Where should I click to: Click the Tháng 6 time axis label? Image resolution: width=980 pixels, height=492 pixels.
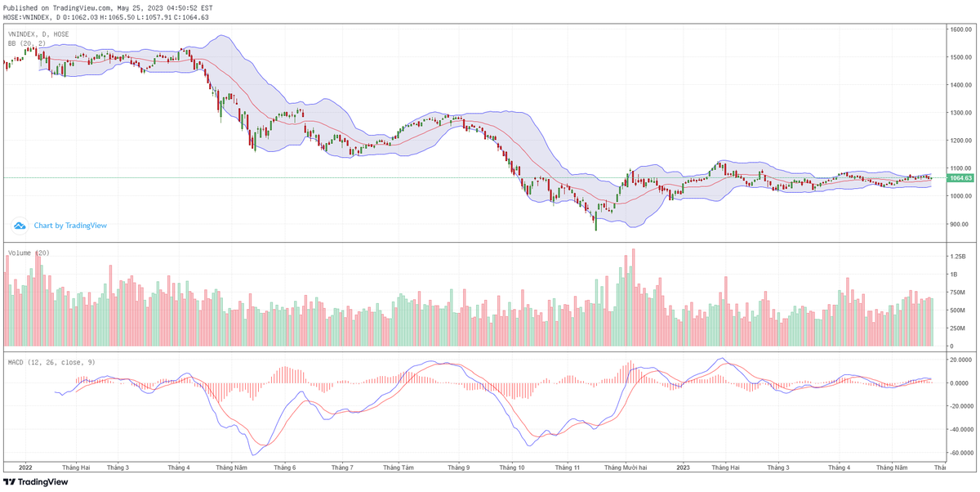(x=284, y=467)
